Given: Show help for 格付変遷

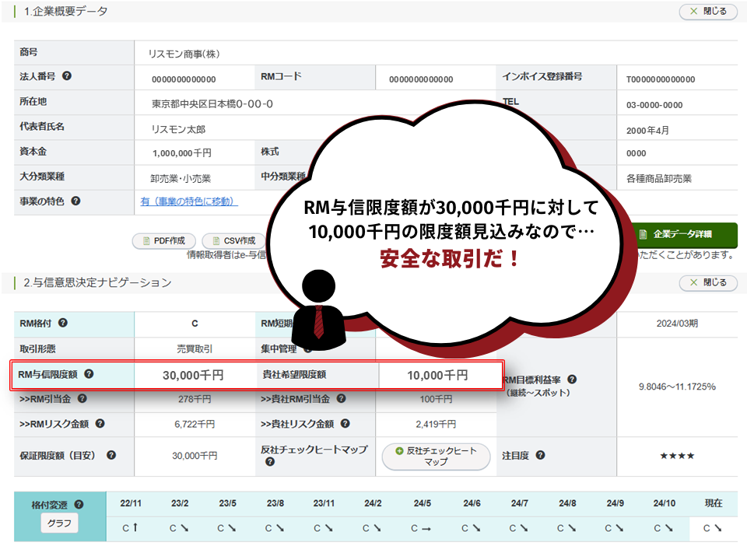Looking at the screenshot, I should tap(79, 505).
